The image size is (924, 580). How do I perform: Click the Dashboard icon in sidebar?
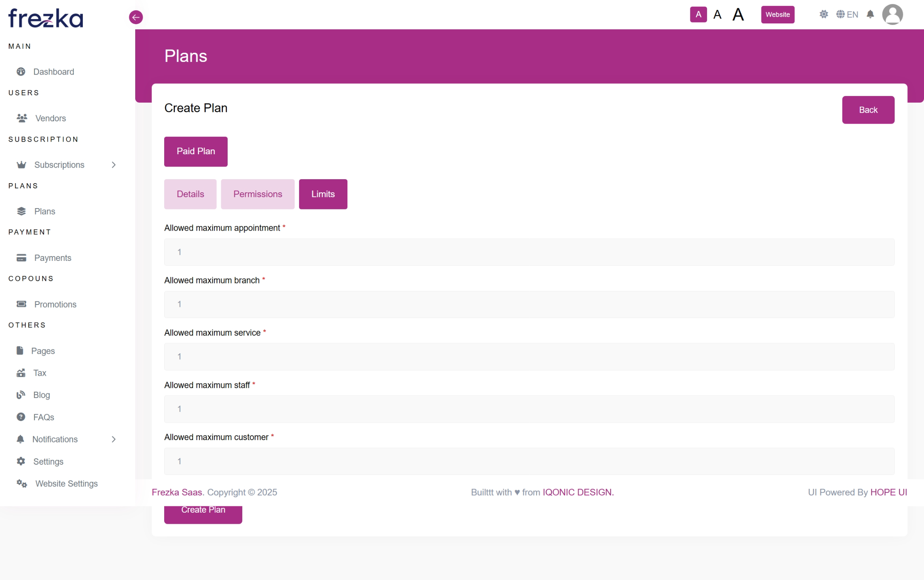21,72
